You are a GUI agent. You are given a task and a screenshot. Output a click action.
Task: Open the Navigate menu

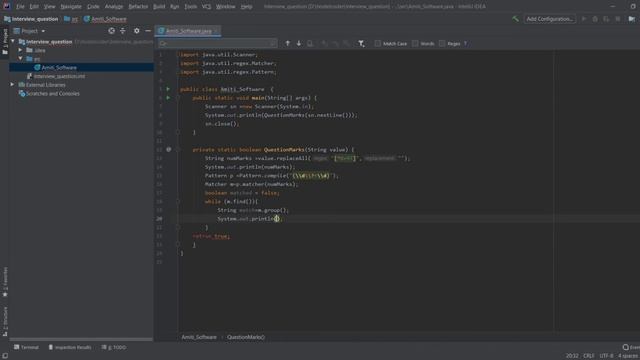71,7
